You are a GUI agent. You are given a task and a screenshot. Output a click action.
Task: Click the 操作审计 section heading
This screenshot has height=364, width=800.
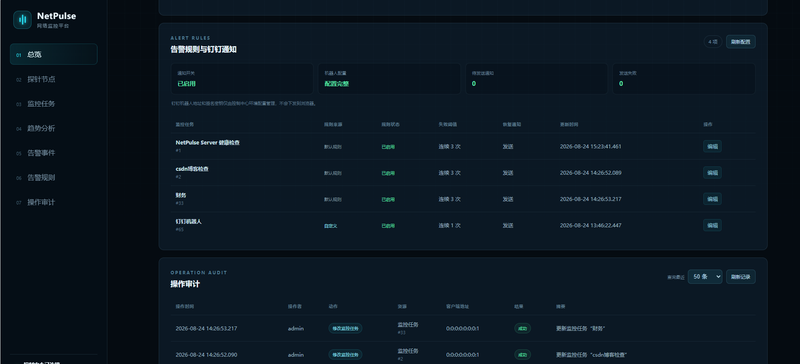pos(185,284)
